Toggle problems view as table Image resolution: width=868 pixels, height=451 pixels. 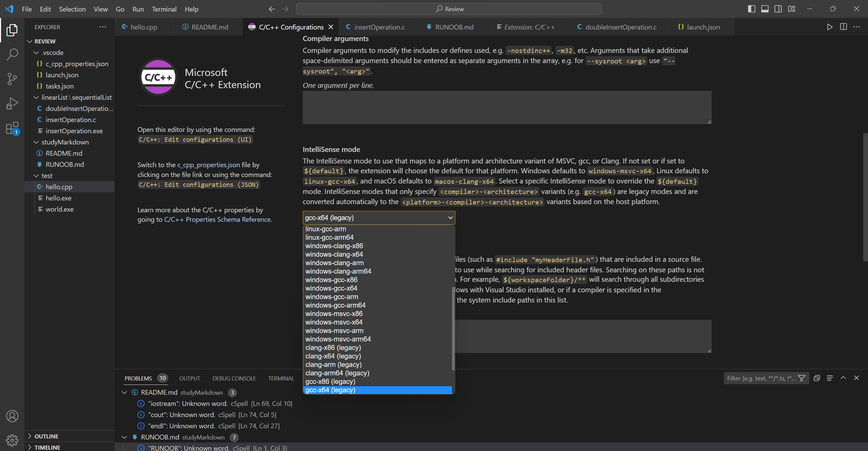coord(830,378)
